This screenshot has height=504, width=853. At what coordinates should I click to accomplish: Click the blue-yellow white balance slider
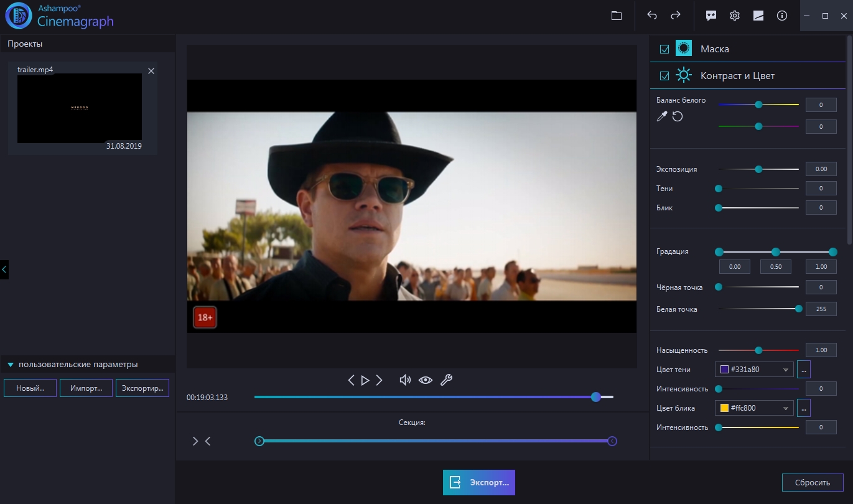(758, 105)
